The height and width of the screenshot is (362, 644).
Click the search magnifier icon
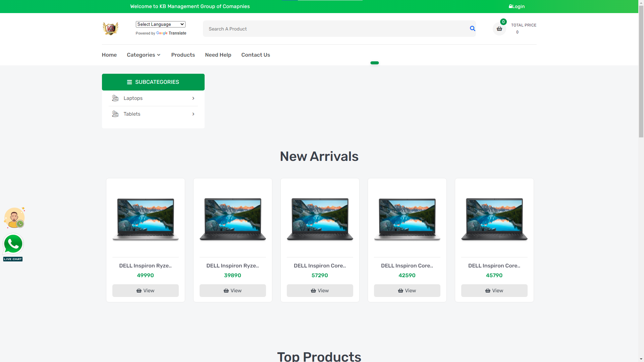click(473, 28)
